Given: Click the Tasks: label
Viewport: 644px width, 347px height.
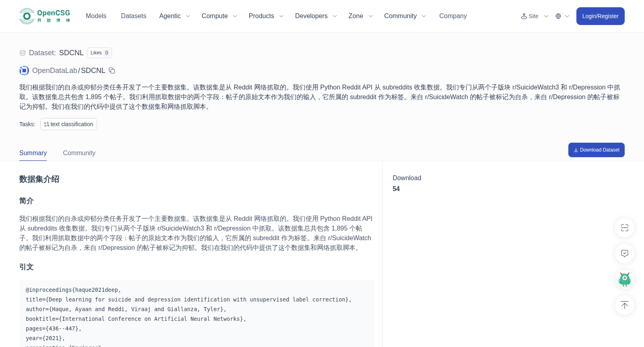Looking at the screenshot, I should pyautogui.click(x=27, y=124).
